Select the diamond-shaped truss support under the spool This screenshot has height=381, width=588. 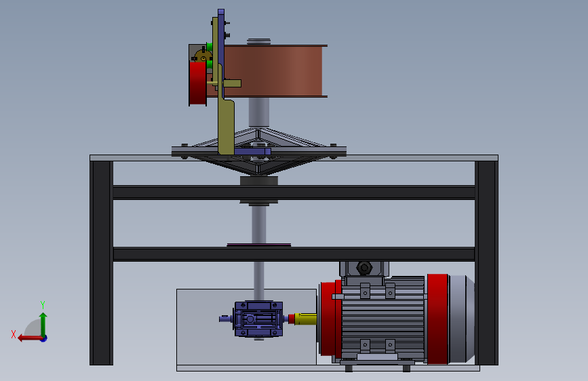[x=259, y=151]
